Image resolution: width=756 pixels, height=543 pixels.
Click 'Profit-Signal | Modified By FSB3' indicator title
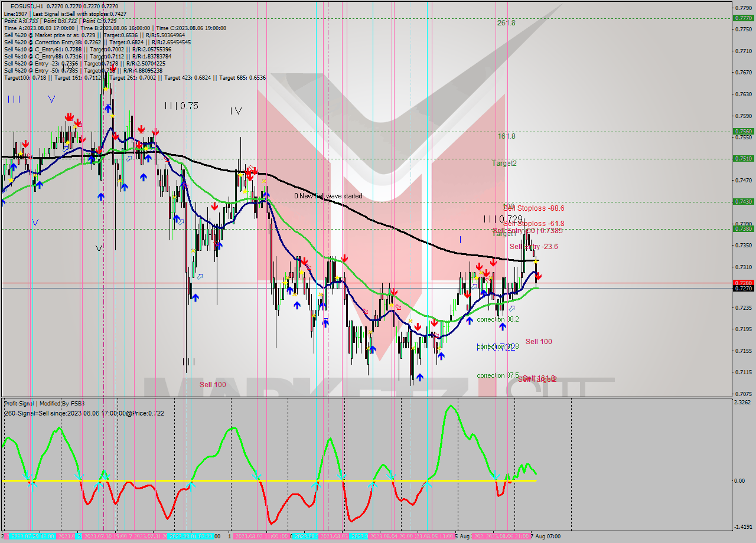tap(44, 404)
